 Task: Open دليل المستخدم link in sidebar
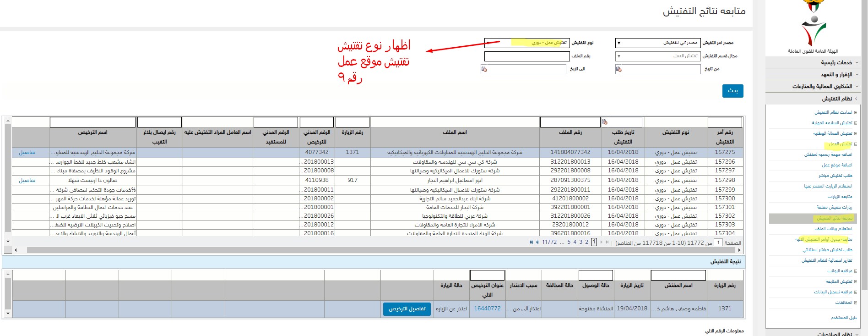pos(844,318)
